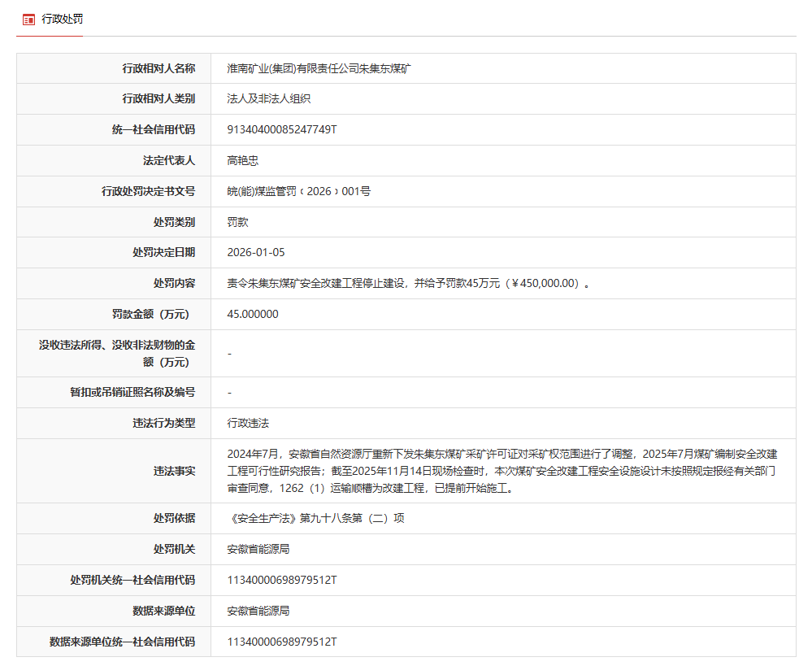Viewport: 812px width, 666px height.
Task: Click the 违法行为类型 label
Action: tap(163, 424)
